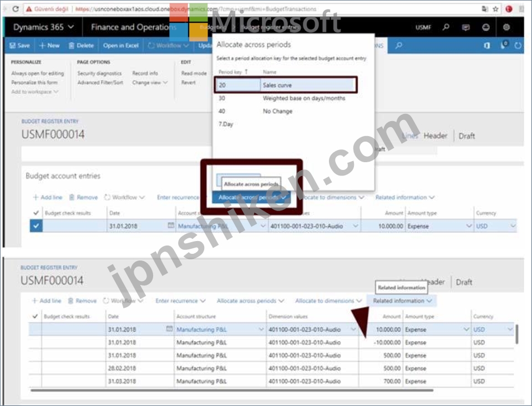Search actions with magnifier in action bar
Viewport: 532px width, 406px height.
point(399,46)
